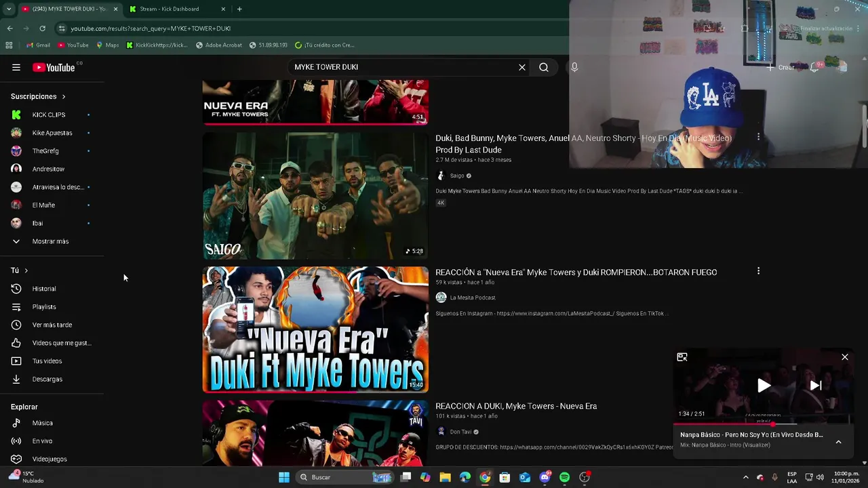Image resolution: width=868 pixels, height=488 pixels.
Task: Open the weather widget 15°C Nublado
Action: (26, 477)
